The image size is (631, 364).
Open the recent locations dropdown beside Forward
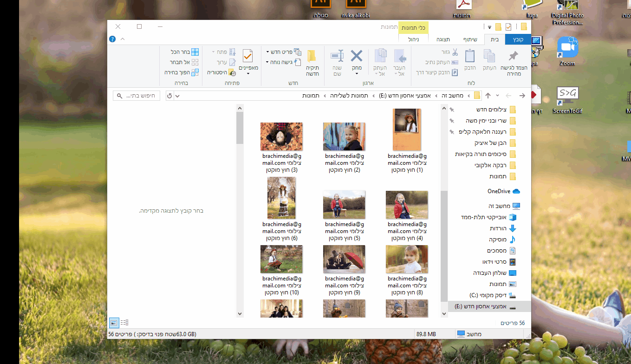[498, 96]
